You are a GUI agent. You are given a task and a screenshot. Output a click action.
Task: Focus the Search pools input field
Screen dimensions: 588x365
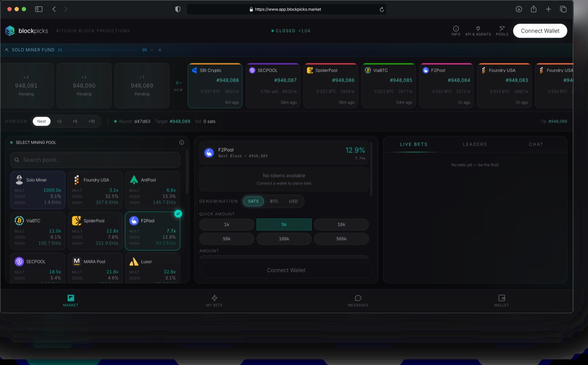[95, 160]
